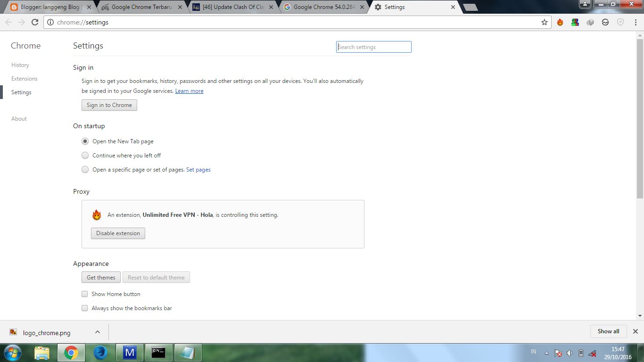Image resolution: width=644 pixels, height=362 pixels.
Task: Click the forward navigation arrow
Action: [22, 22]
